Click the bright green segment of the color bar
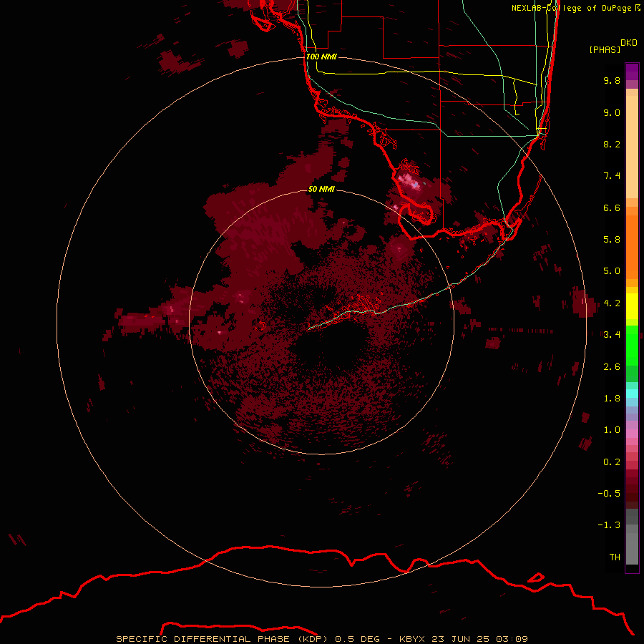 pos(632,346)
